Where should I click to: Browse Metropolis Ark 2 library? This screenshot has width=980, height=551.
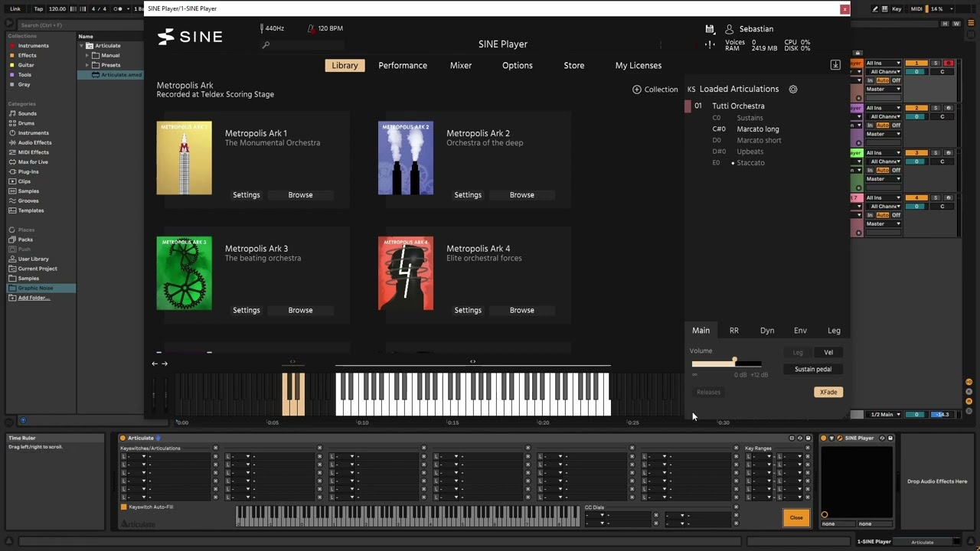tap(522, 195)
